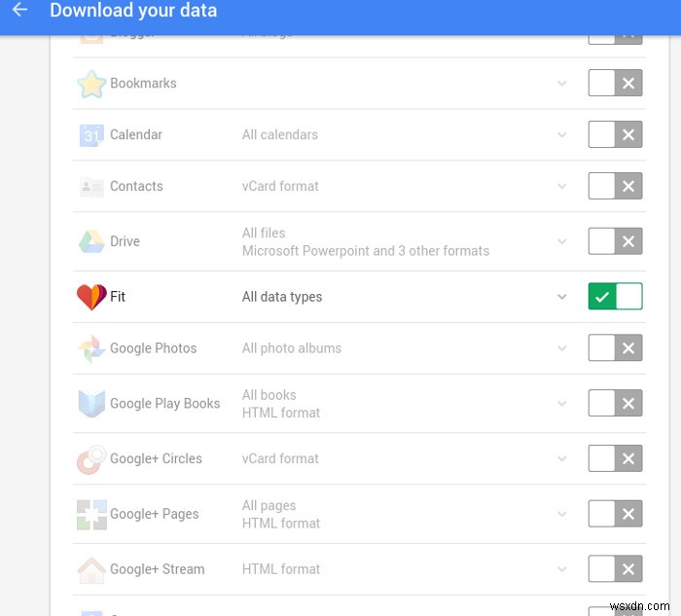Switch on Google Play Books toggle
Viewport: 681px width, 616px height.
tap(615, 403)
